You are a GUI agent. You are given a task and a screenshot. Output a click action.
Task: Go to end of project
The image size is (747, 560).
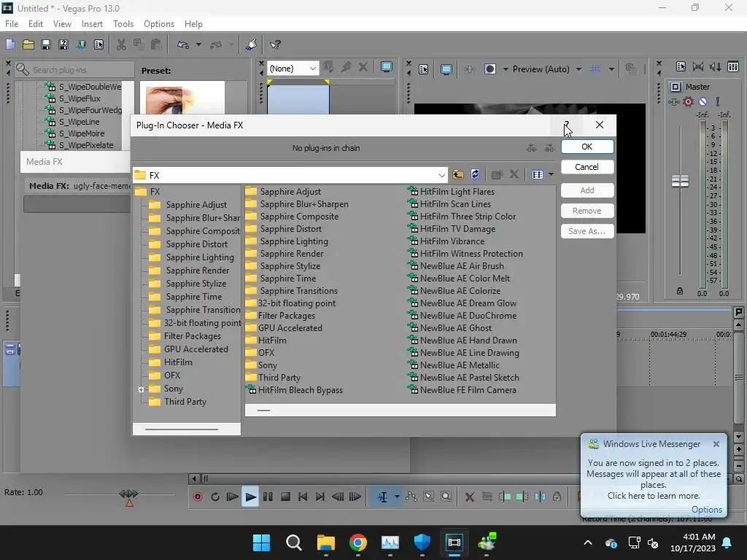[320, 497]
